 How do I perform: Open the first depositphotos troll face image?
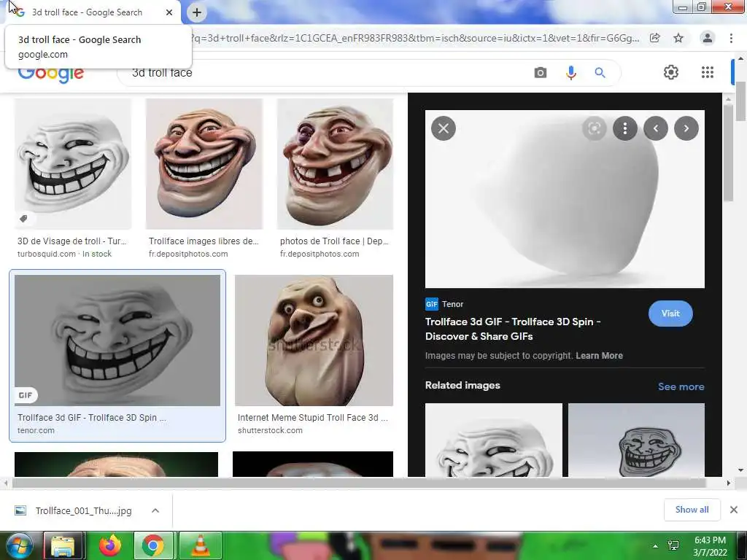click(x=204, y=164)
